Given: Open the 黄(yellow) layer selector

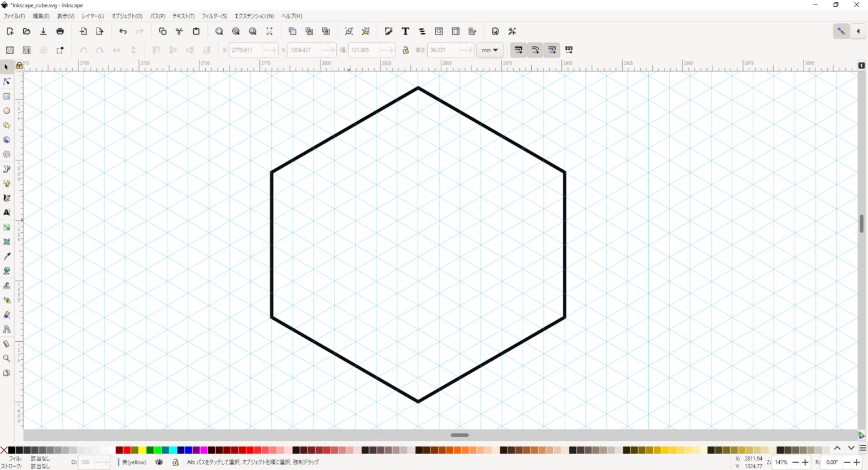Looking at the screenshot, I should (133, 462).
